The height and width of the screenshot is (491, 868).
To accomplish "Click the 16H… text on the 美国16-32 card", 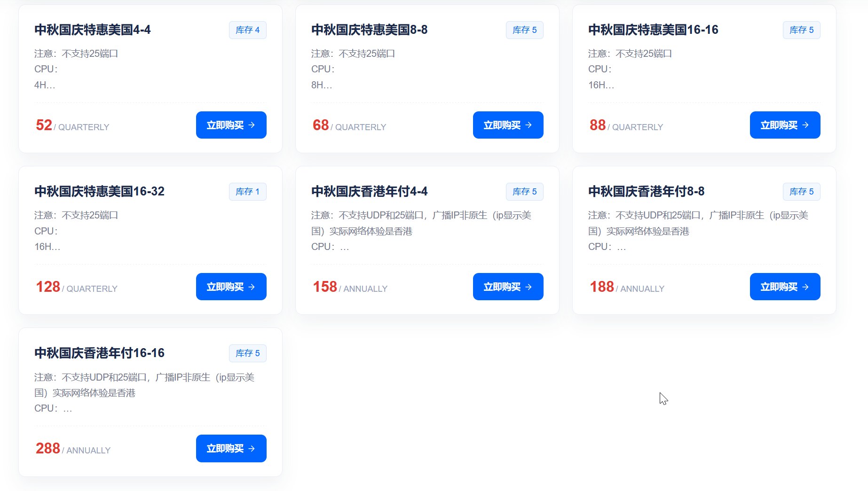I will point(47,247).
